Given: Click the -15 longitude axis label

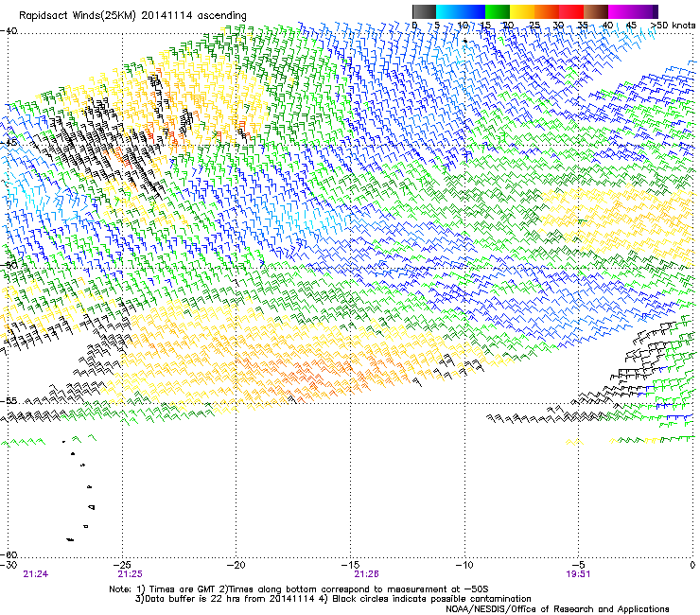Looking at the screenshot, I should click(x=350, y=565).
